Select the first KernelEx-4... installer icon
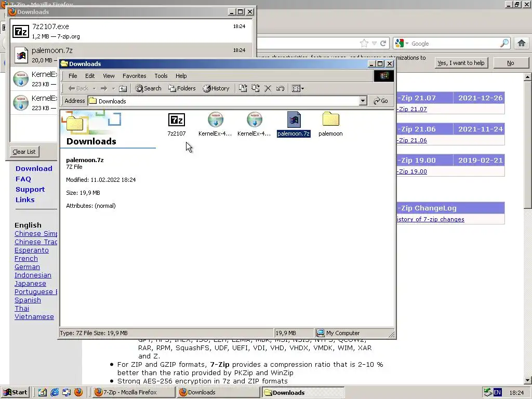 tap(216, 119)
